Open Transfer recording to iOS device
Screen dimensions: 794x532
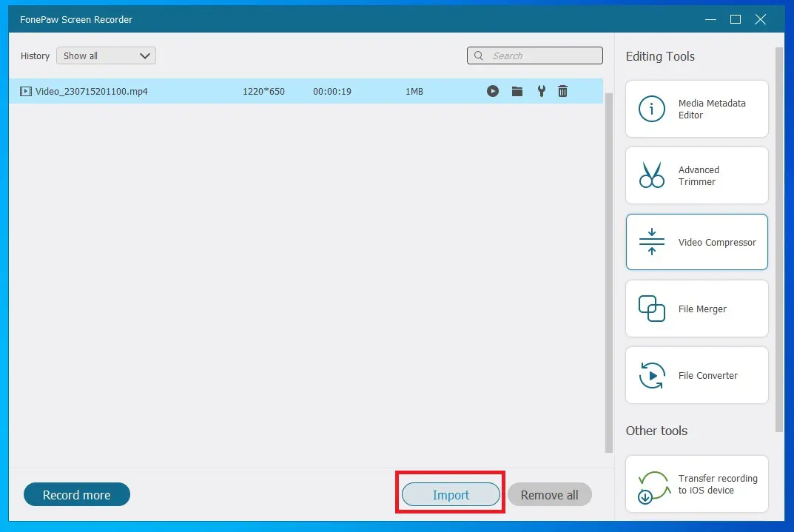click(697, 484)
